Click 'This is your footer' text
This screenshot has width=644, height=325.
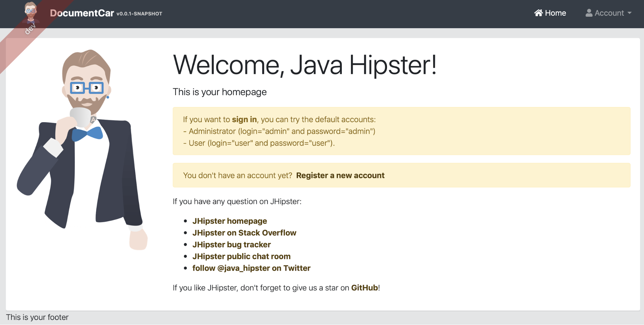[x=37, y=317]
